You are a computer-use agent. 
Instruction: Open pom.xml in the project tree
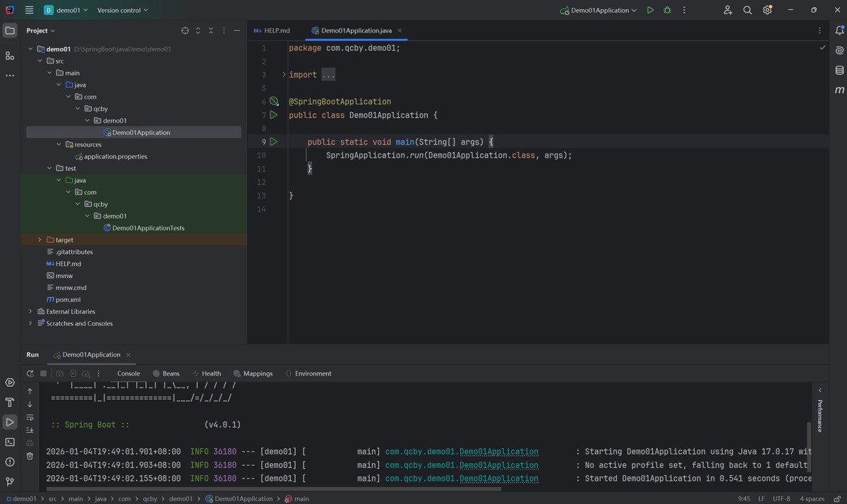(68, 299)
